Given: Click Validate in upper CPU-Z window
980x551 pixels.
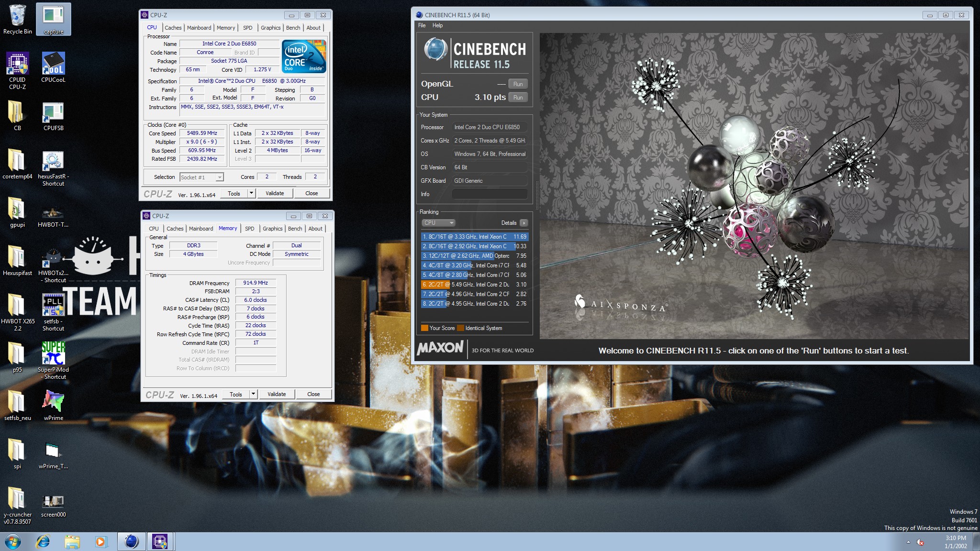Looking at the screenshot, I should tap(275, 193).
